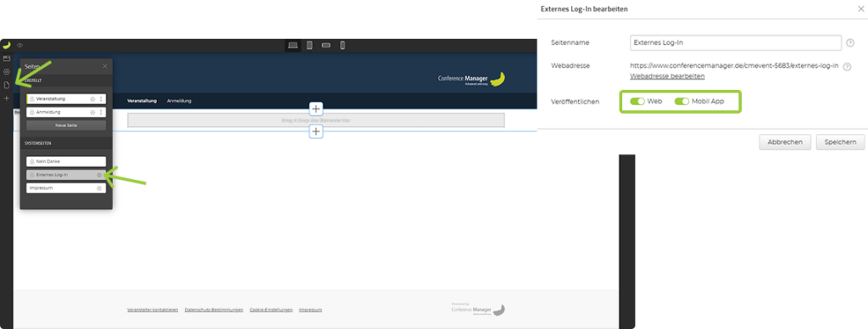Click the Veranstaltung menu item in page preview
The image size is (868, 329).
[x=142, y=101]
